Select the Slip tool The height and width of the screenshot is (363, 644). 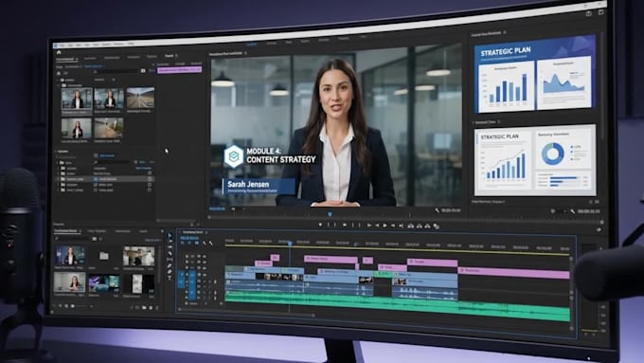[x=170, y=260]
